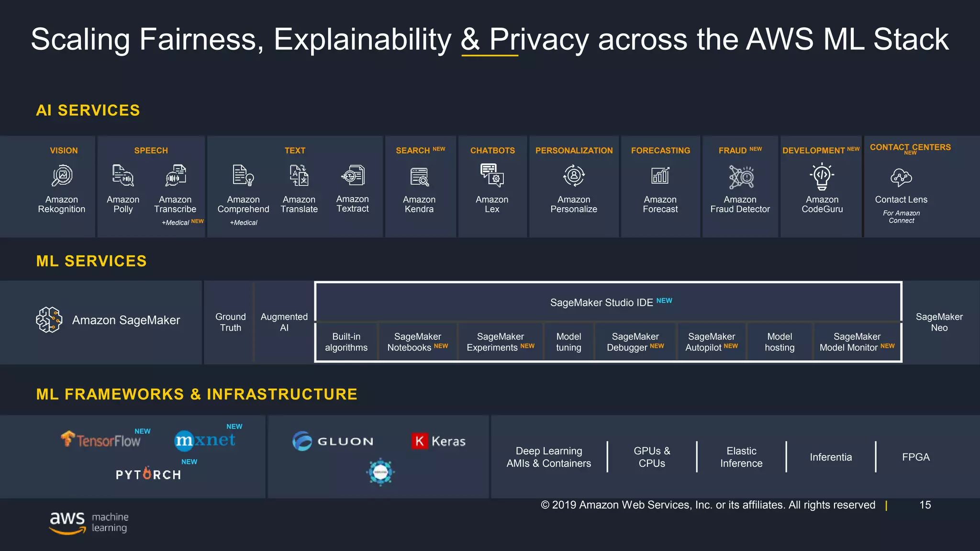
Task: Click SageMaker Autopilot tile
Action: (712, 342)
